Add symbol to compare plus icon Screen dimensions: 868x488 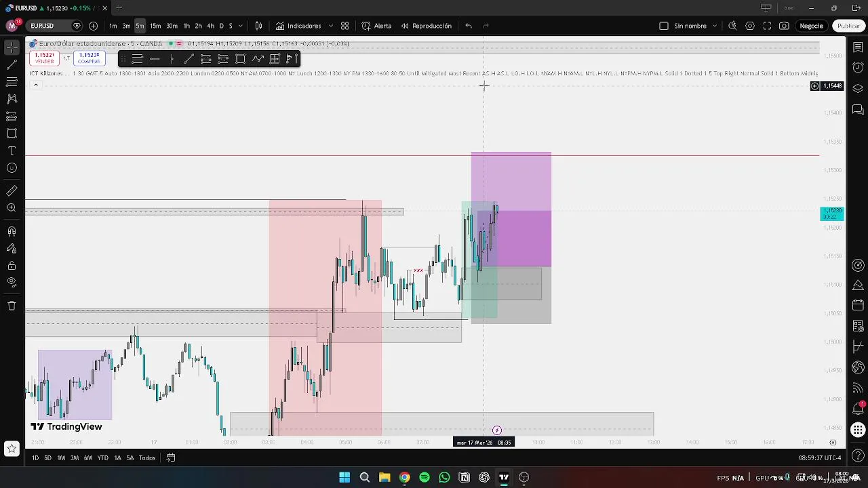pos(93,26)
